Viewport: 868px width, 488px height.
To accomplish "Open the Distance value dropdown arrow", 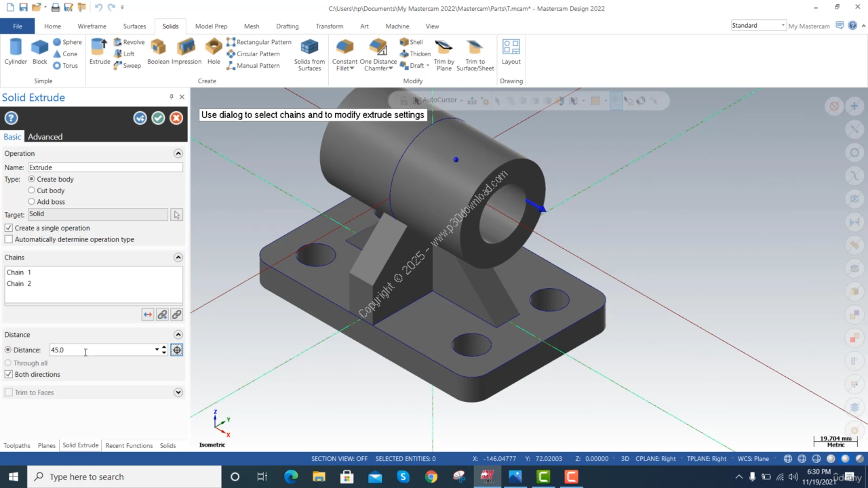I will point(157,350).
